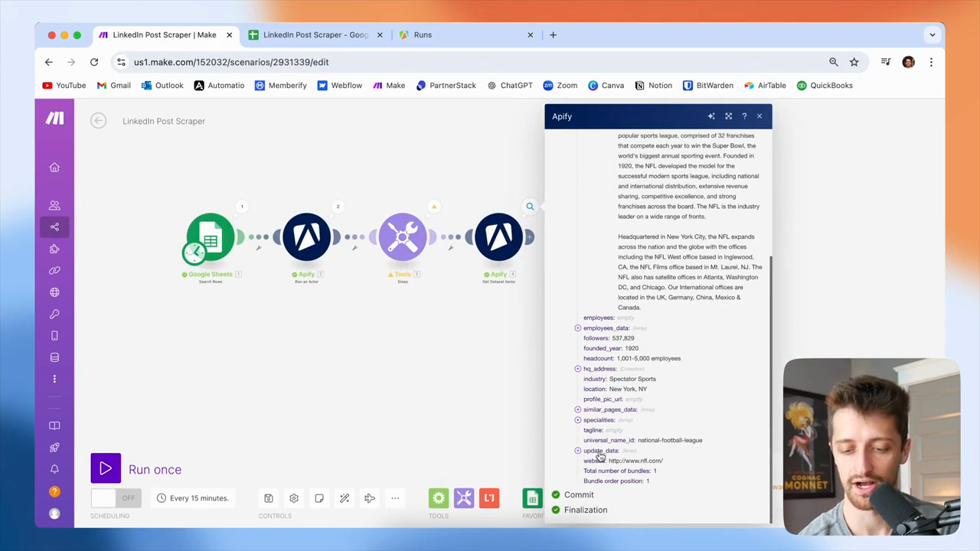Open More vertical dots in sidebar
The height and width of the screenshot is (551, 980).
pyautogui.click(x=54, y=379)
